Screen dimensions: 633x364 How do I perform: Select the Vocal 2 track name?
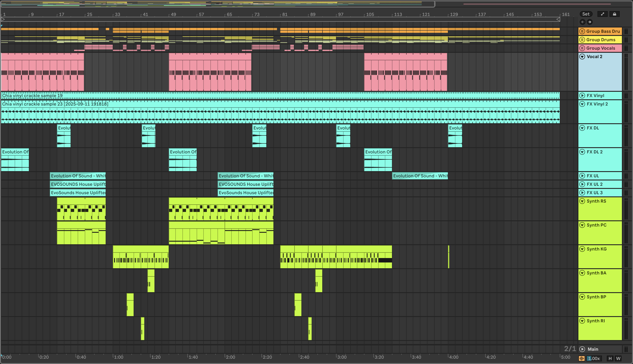[594, 57]
